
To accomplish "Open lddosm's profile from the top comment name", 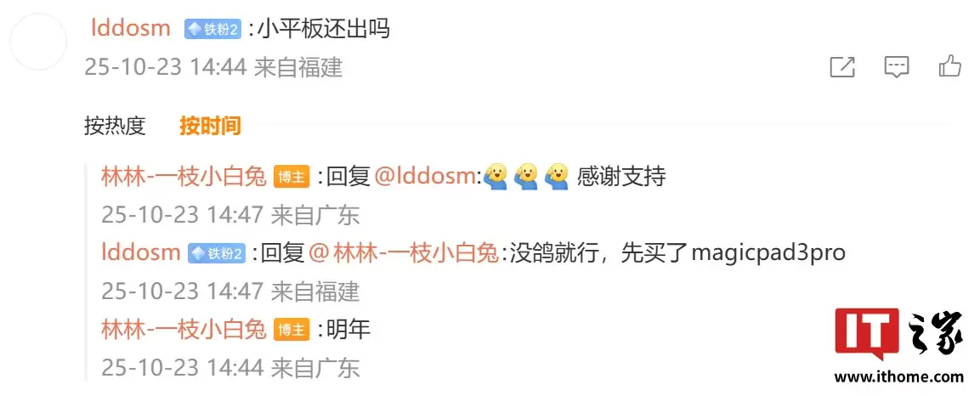I will (131, 28).
